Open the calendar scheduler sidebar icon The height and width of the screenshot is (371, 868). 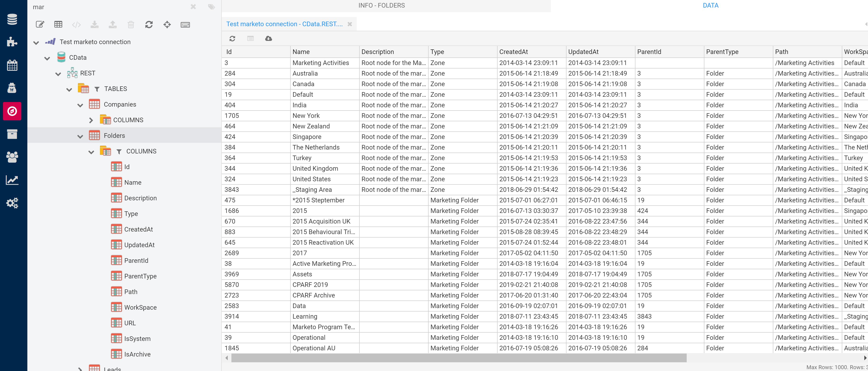[12, 65]
